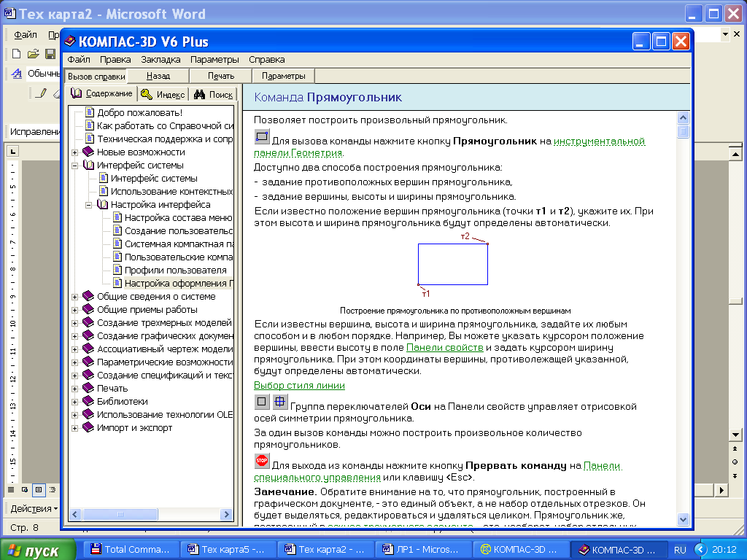Click the пуск Start button

pos(38,550)
